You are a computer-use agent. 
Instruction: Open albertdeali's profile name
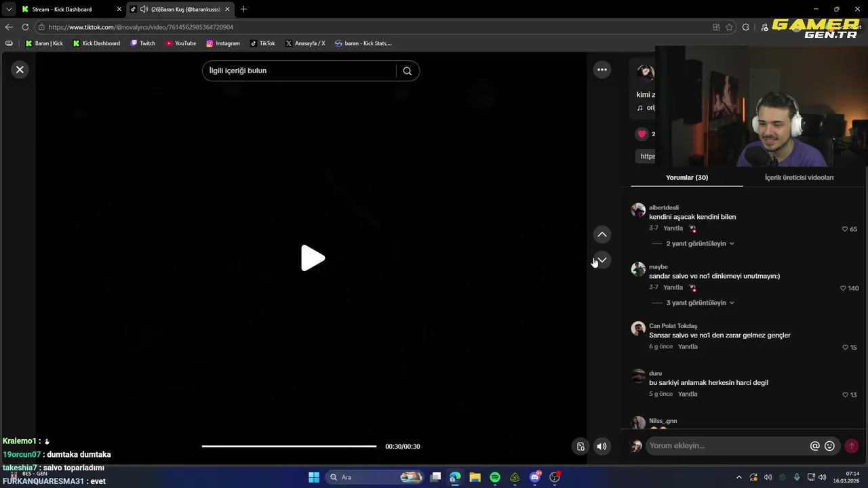point(664,207)
